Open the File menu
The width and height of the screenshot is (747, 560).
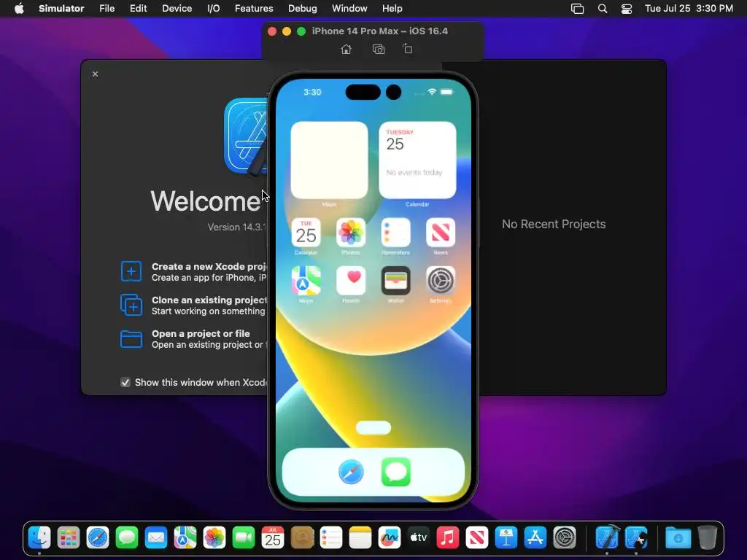pos(107,9)
